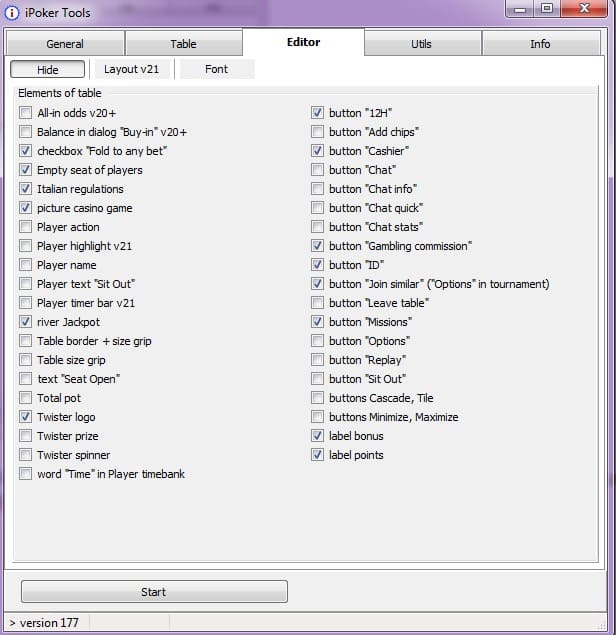Check Balance in dialog "Buy-in" v20+
This screenshot has width=616, height=635.
(26, 132)
